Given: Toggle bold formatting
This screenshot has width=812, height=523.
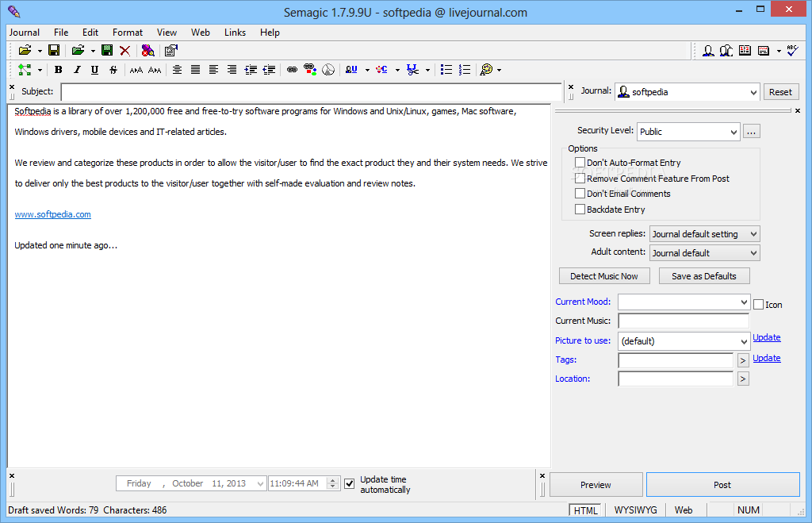Looking at the screenshot, I should [x=59, y=70].
